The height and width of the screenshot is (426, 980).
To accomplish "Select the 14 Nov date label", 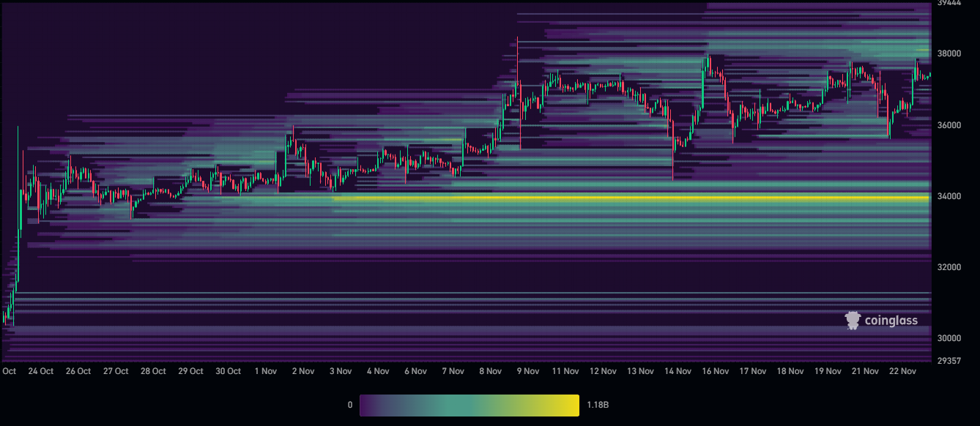I will [x=678, y=371].
